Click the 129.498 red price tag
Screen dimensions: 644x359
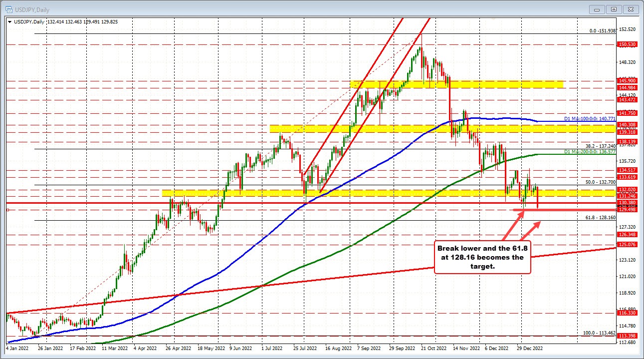(x=627, y=210)
